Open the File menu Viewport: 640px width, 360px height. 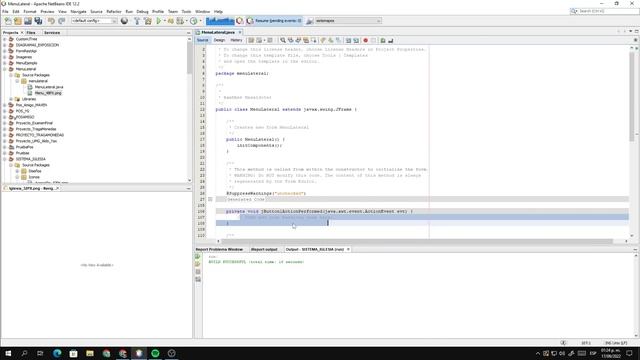pos(5,11)
